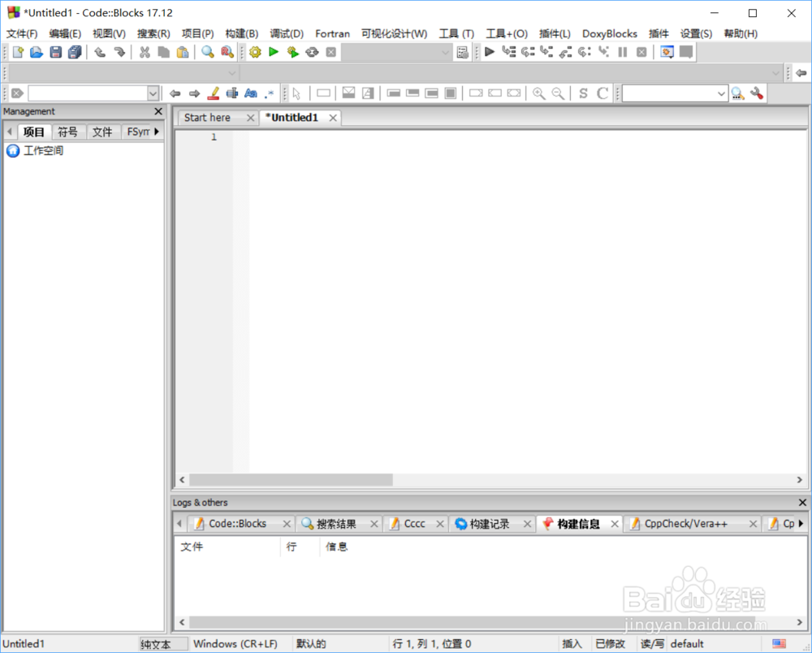Show more Management tabs with right arrow
This screenshot has width=812, height=653.
click(x=157, y=132)
